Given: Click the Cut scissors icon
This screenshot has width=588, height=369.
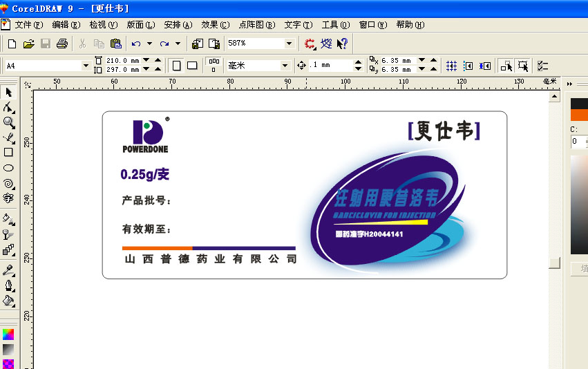Looking at the screenshot, I should pos(82,44).
